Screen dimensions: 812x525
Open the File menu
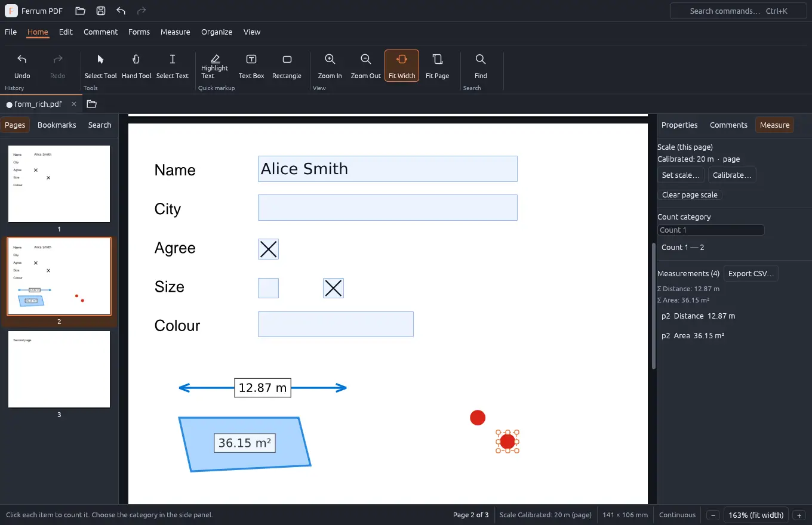(11, 32)
